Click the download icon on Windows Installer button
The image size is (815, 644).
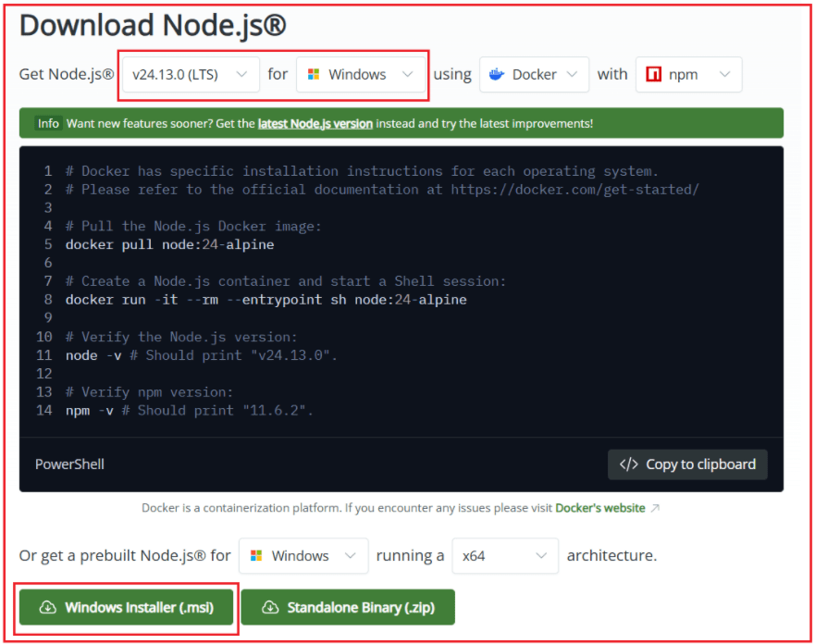pos(47,608)
